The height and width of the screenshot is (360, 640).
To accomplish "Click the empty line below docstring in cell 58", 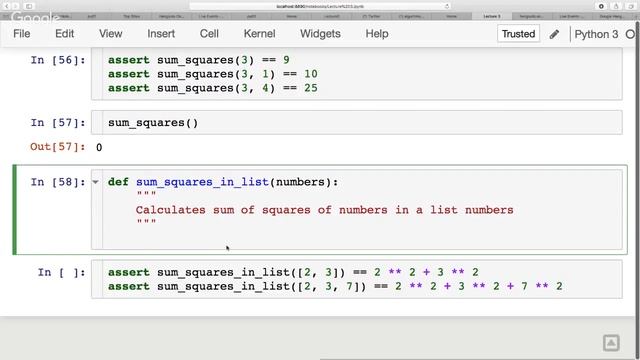I will click(x=362, y=237).
